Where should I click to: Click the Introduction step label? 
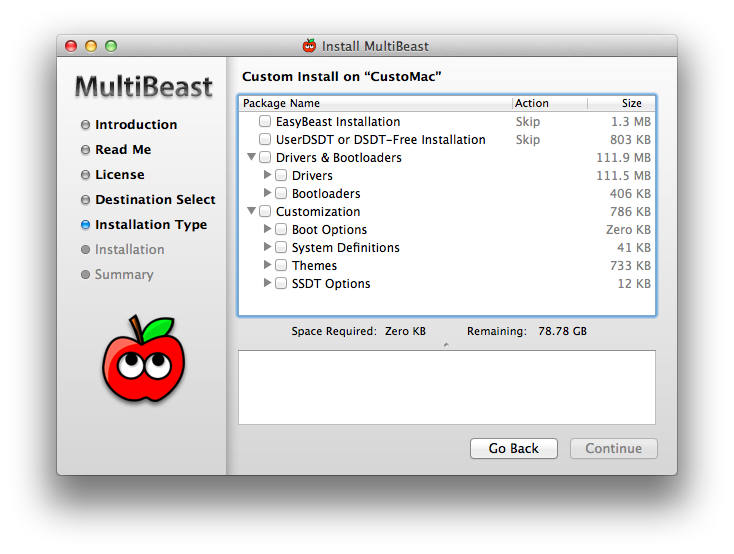[x=136, y=125]
